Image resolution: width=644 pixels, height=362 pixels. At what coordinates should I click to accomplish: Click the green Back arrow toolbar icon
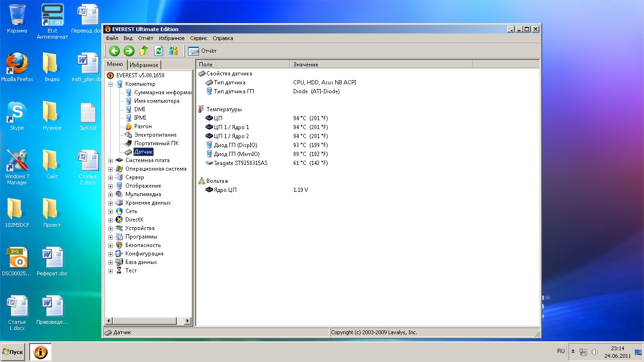pos(114,51)
